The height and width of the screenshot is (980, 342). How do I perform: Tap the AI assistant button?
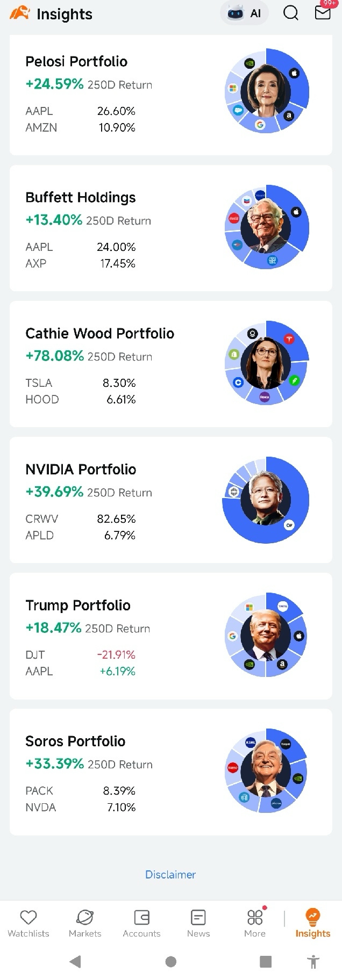tap(245, 13)
